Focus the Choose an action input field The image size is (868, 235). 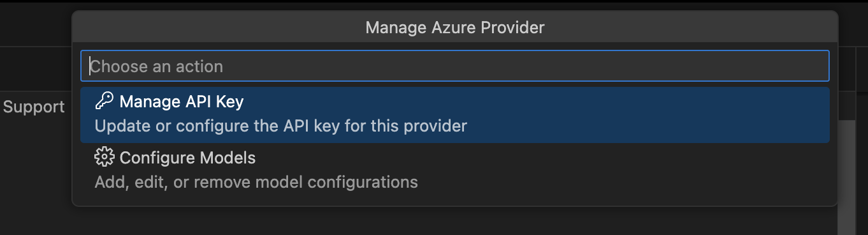tap(455, 66)
